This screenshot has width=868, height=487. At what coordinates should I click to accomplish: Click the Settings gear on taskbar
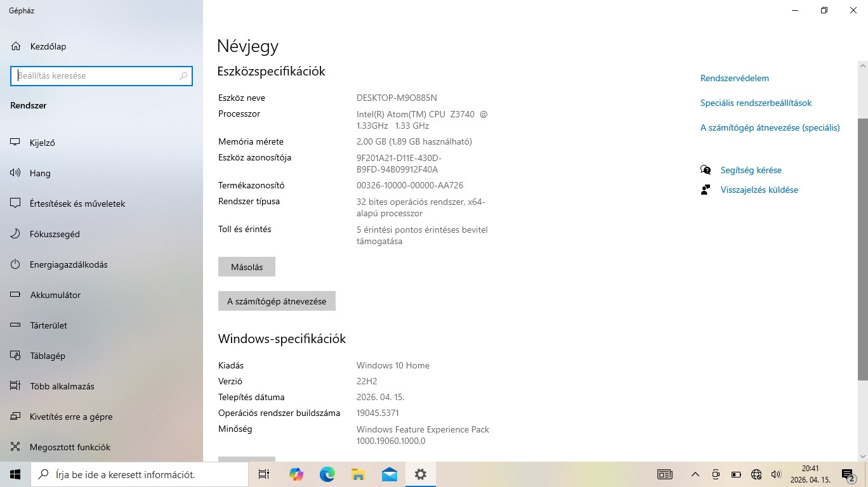point(420,474)
